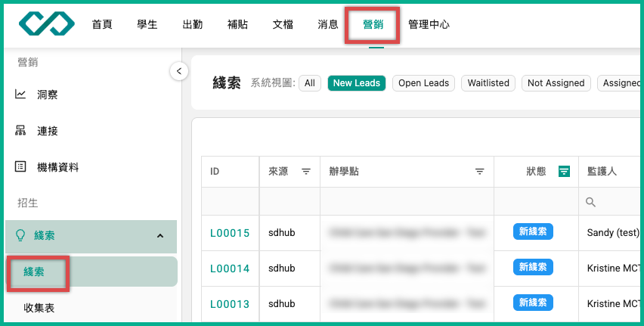Collapse the 綫索 sidebar group chevron
644x326 pixels.
click(160, 235)
